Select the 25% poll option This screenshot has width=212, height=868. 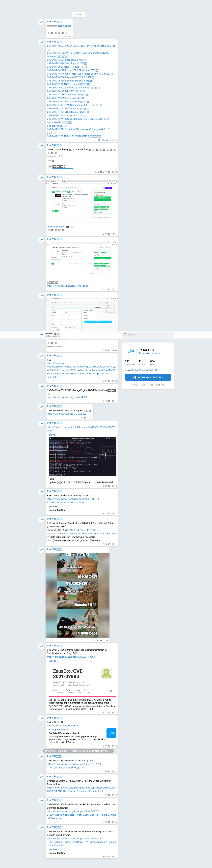81,166
